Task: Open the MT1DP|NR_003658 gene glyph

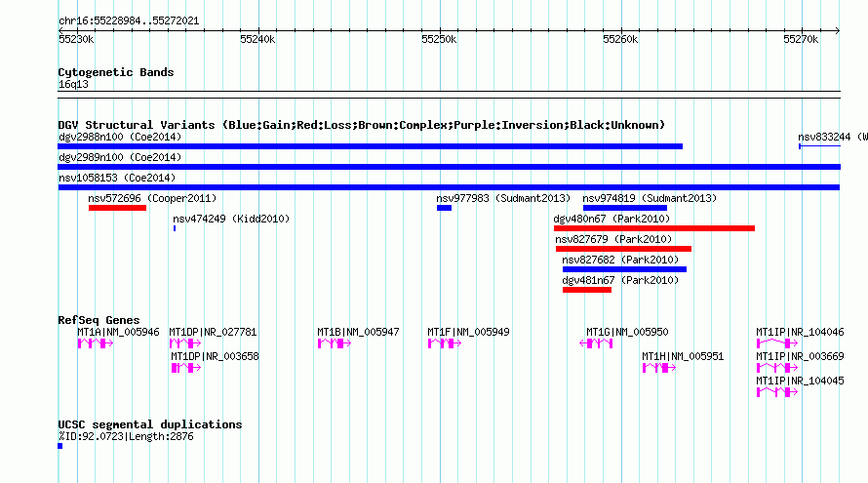Action: click(x=186, y=368)
